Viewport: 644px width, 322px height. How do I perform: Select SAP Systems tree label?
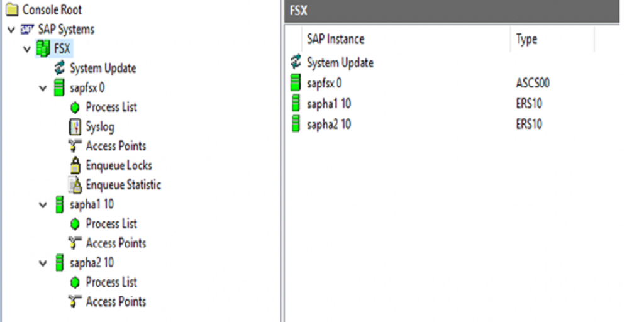[66, 30]
